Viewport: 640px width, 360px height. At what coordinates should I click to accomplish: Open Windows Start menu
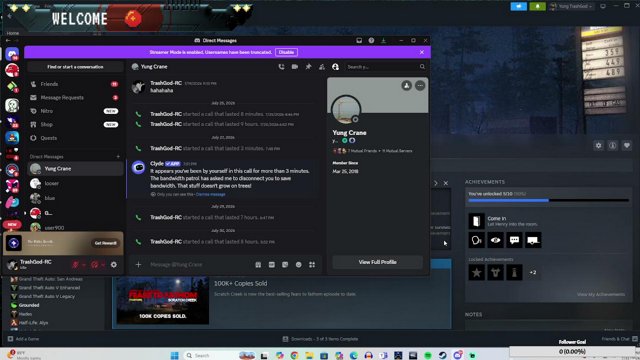pos(175,356)
